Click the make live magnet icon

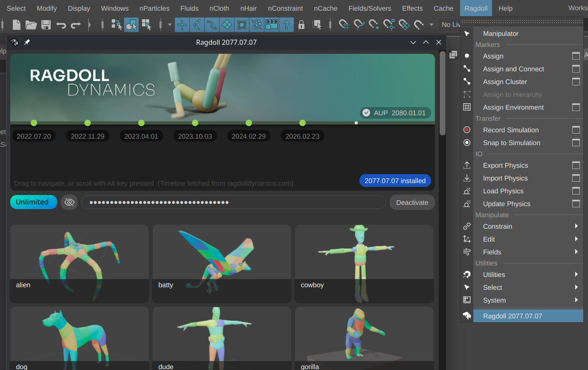419,25
